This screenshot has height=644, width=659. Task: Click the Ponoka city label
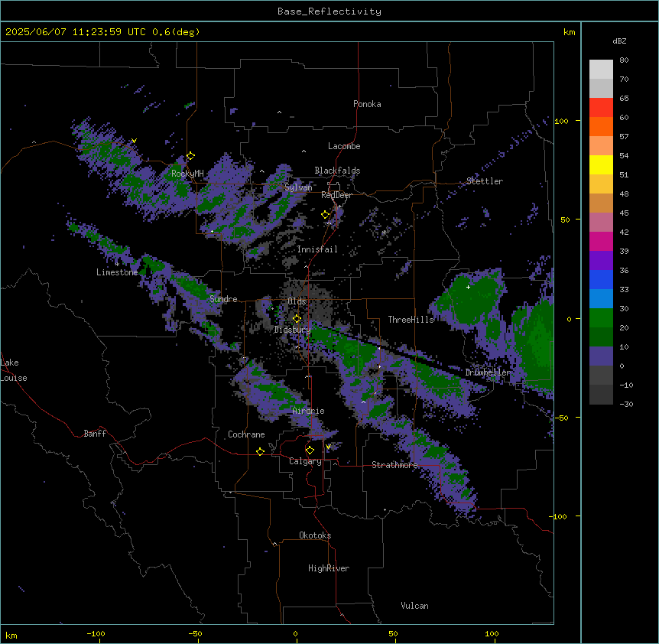pos(367,104)
